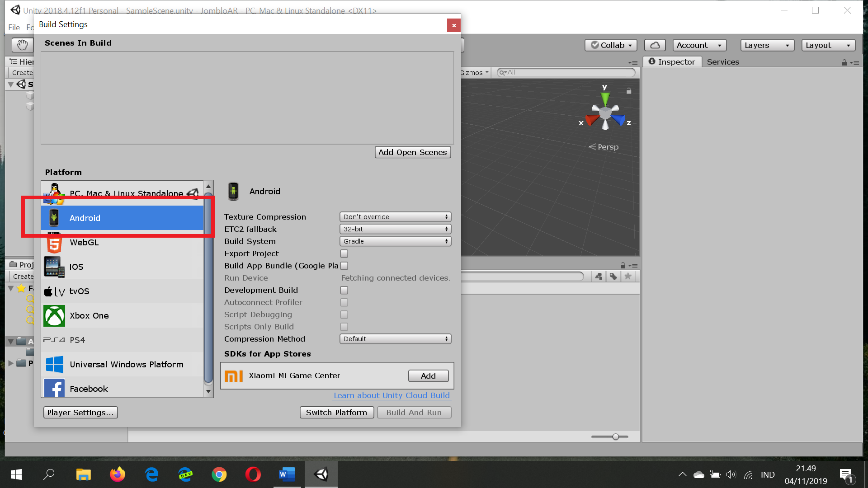Click the green Y axis gizmo cone
Viewport: 868px width, 488px height.
[x=605, y=98]
